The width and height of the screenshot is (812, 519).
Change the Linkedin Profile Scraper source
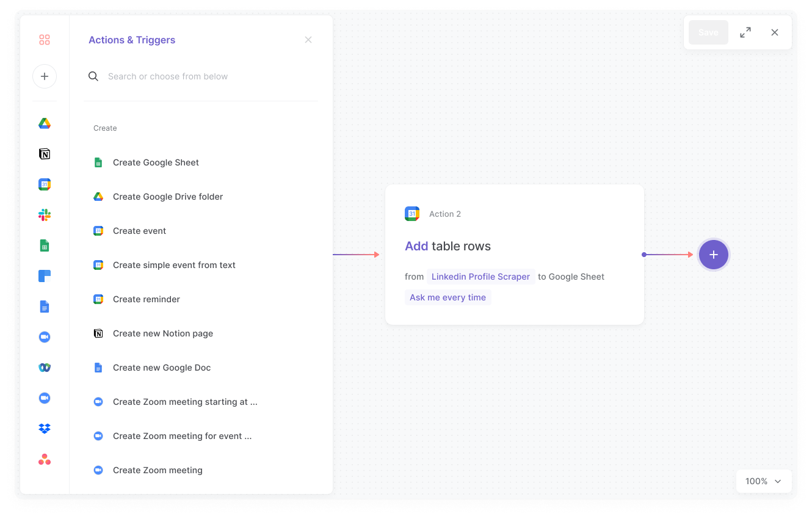(480, 277)
